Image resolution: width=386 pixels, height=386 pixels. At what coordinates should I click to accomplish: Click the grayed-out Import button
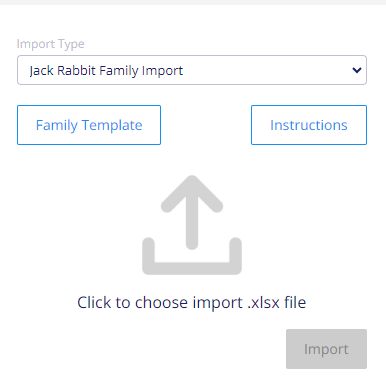tap(326, 349)
